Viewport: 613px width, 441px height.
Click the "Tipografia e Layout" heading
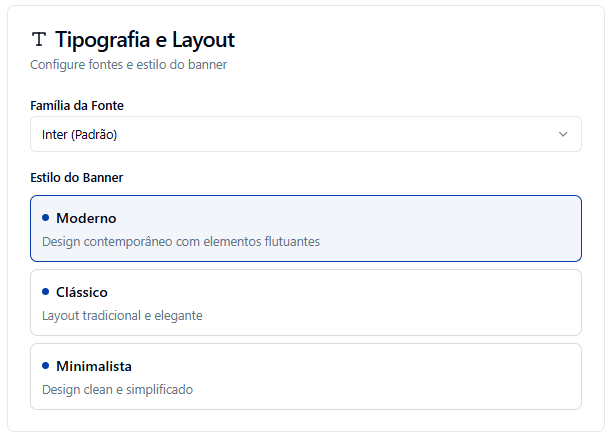coord(145,40)
